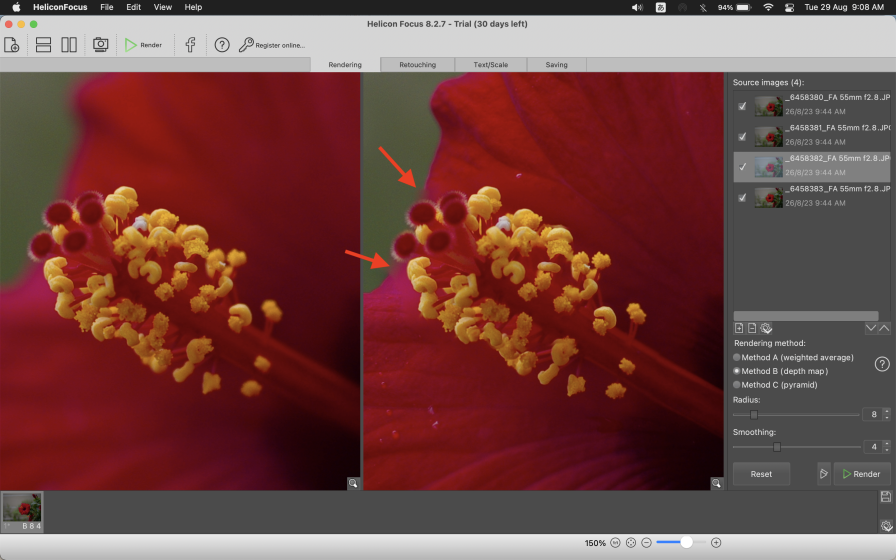Click the add images icon in toolbar
896x560 pixels.
12,45
